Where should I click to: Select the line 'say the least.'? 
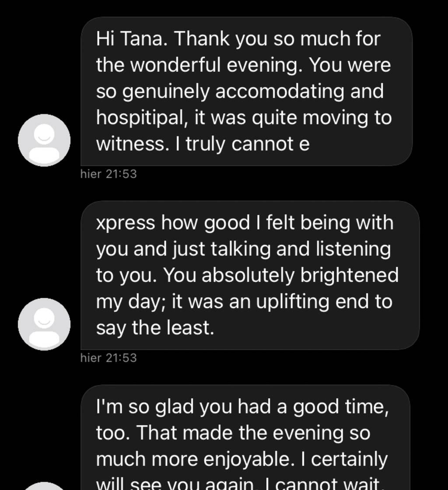pyautogui.click(x=155, y=329)
